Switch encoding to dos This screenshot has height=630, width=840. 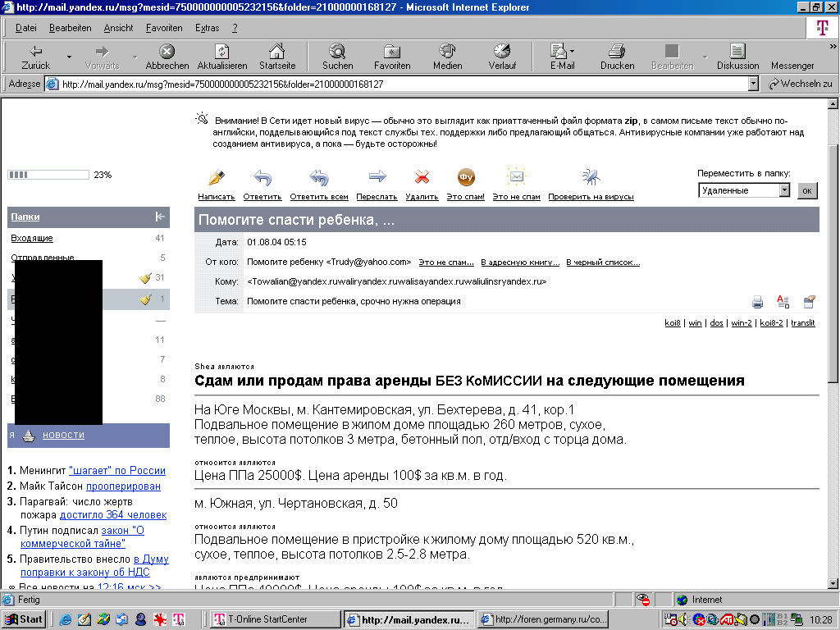716,322
